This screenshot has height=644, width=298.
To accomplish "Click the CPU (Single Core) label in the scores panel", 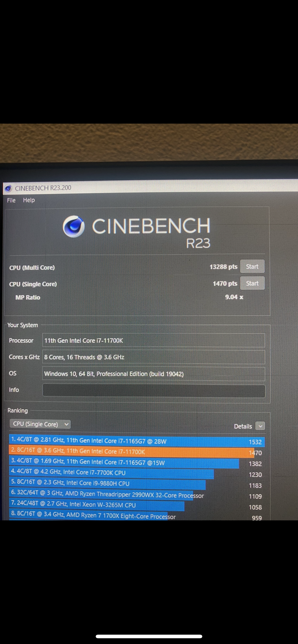I will point(33,284).
